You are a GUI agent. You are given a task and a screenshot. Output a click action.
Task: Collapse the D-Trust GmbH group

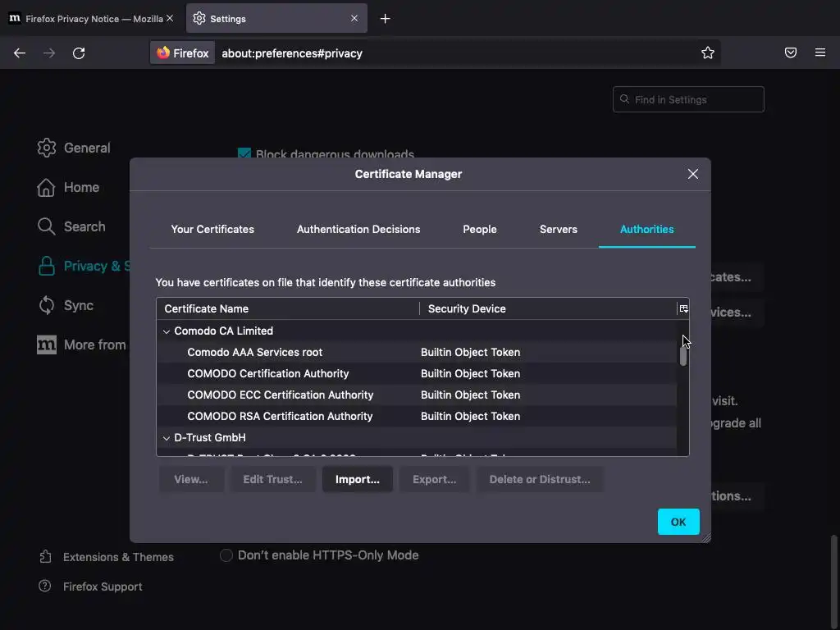pyautogui.click(x=167, y=438)
